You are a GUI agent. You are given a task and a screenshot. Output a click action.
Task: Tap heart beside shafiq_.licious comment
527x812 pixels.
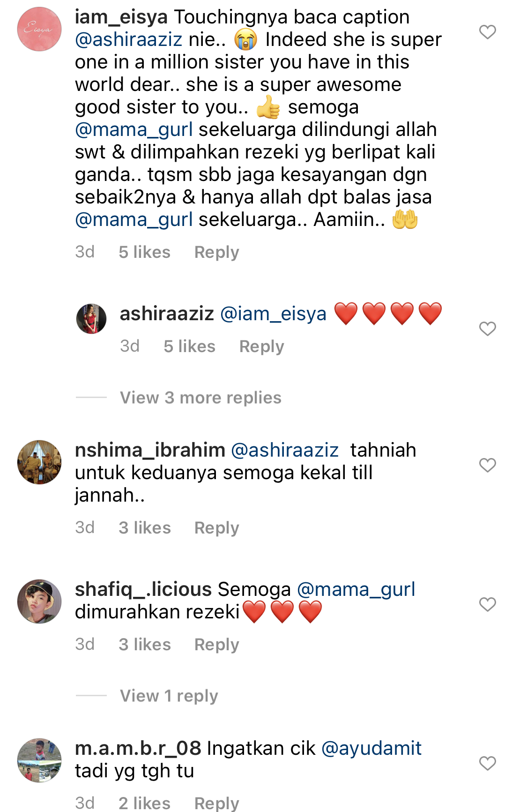click(487, 604)
